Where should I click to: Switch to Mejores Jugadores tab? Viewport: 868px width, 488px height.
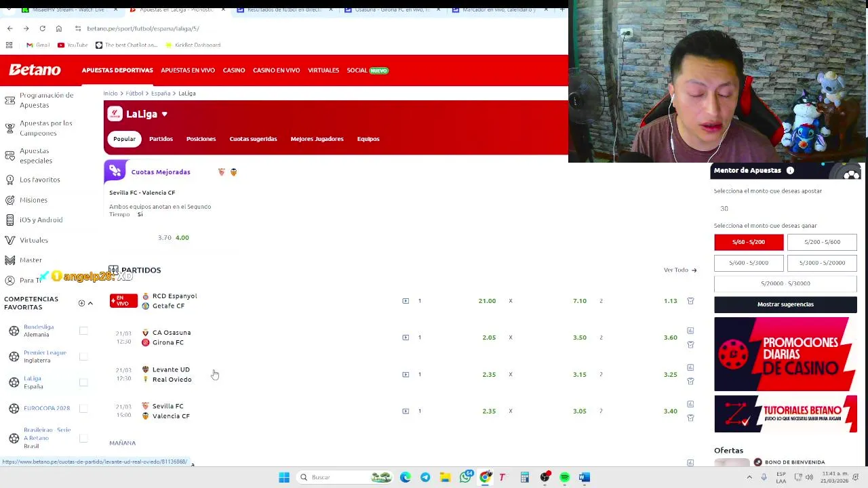317,139
